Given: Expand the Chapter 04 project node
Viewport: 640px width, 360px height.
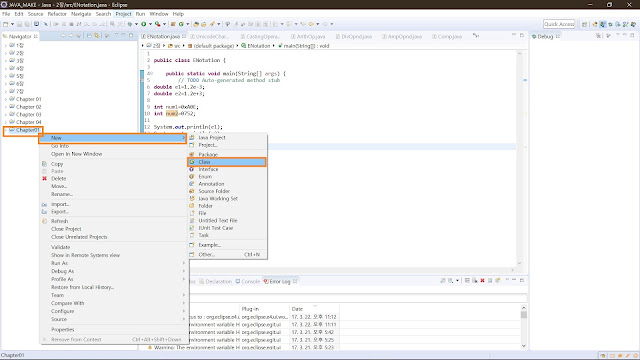Looking at the screenshot, I should [6, 122].
